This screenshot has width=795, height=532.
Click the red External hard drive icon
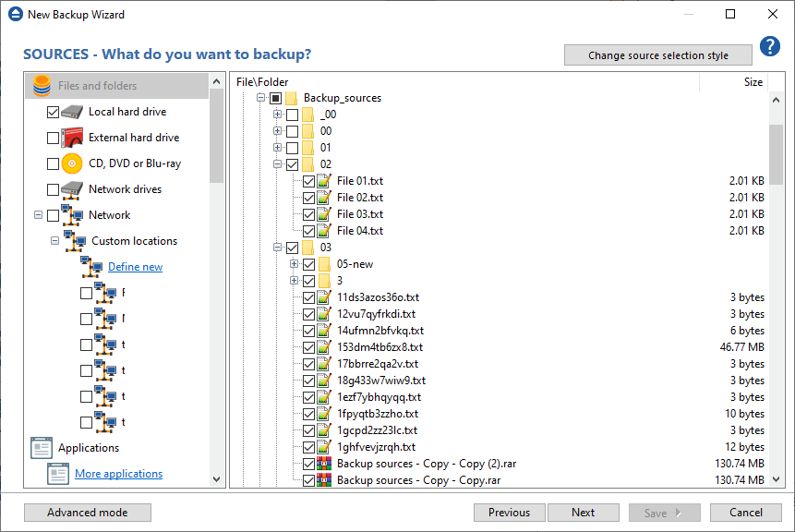pyautogui.click(x=73, y=138)
